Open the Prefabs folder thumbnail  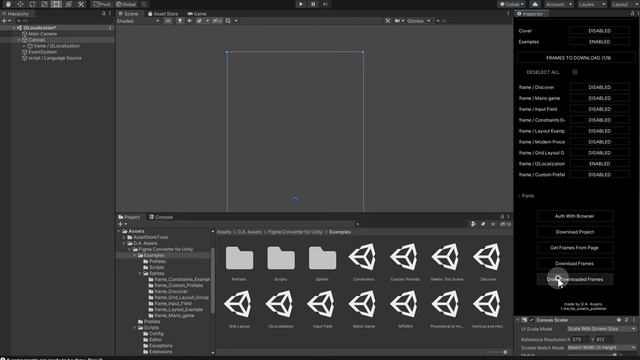pos(239,258)
